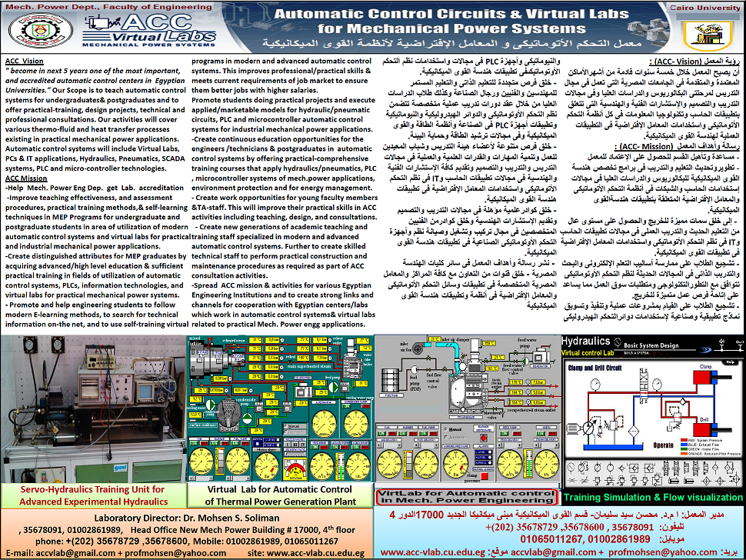The height and width of the screenshot is (560, 746).
Task: Click the steam pressure gauge with red needle
Action: 455,465
